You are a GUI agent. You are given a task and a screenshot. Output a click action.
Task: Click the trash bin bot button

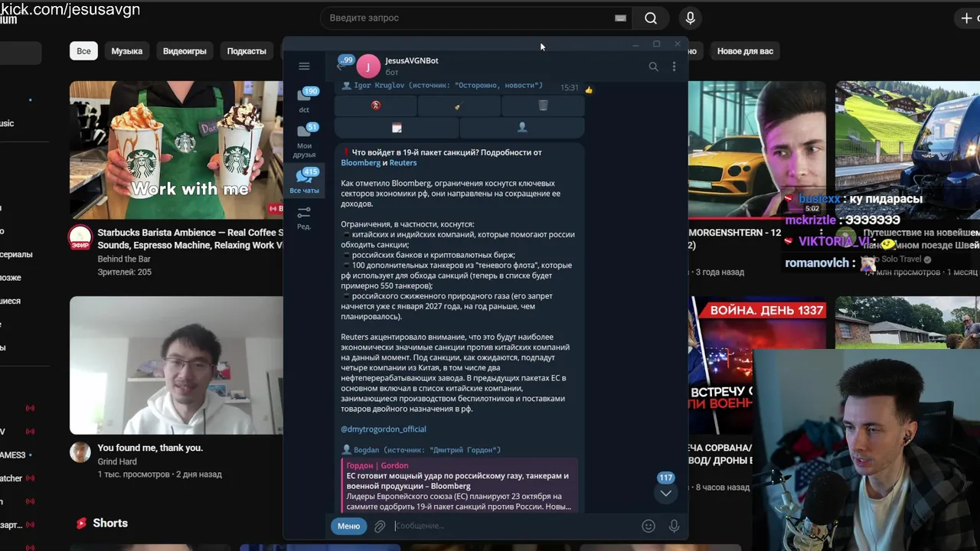[543, 106]
